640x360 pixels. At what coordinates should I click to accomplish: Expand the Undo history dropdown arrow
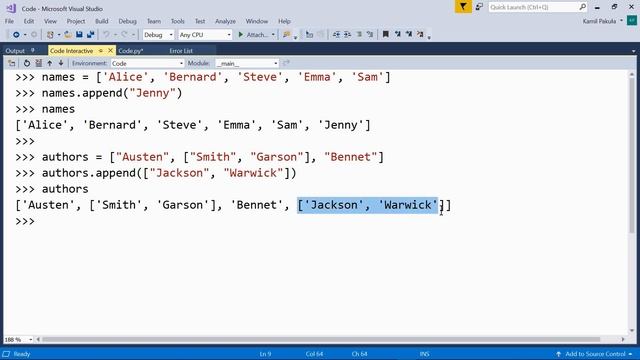(115, 35)
